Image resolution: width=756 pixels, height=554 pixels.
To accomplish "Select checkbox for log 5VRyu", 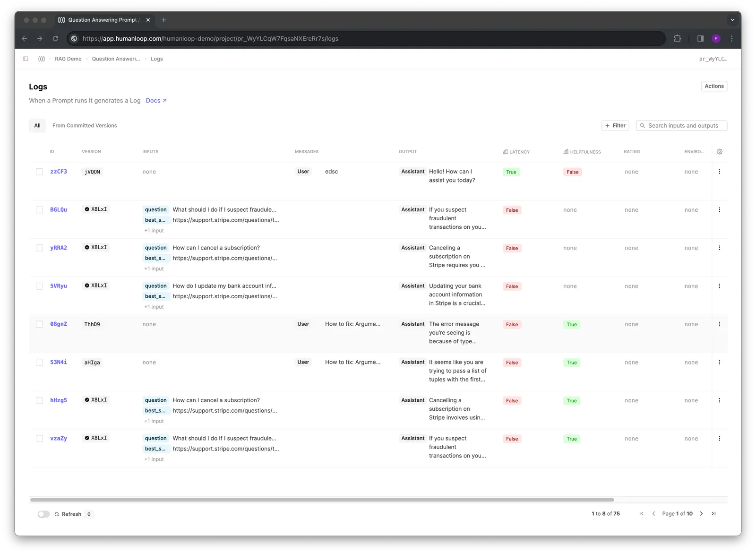I will [40, 286].
